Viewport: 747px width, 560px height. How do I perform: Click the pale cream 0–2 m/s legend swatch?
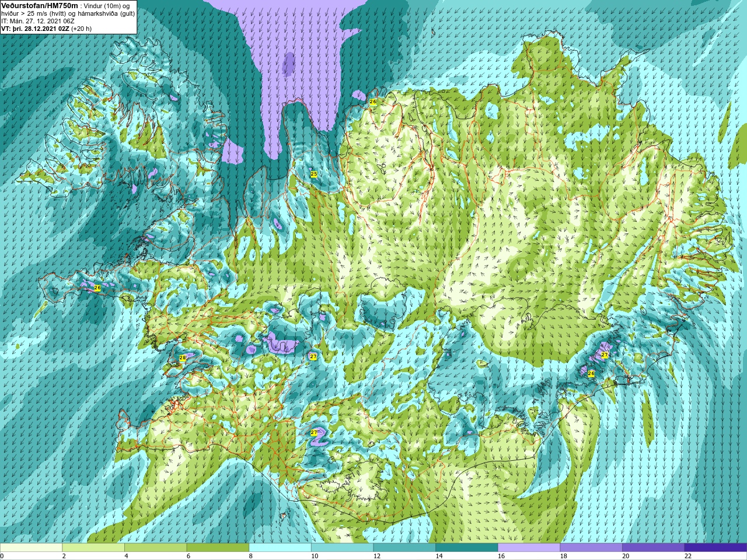(31, 548)
